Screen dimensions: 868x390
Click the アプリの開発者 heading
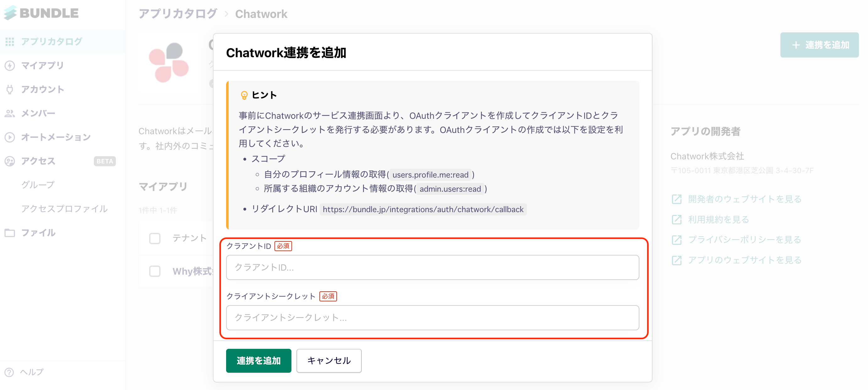click(x=705, y=131)
